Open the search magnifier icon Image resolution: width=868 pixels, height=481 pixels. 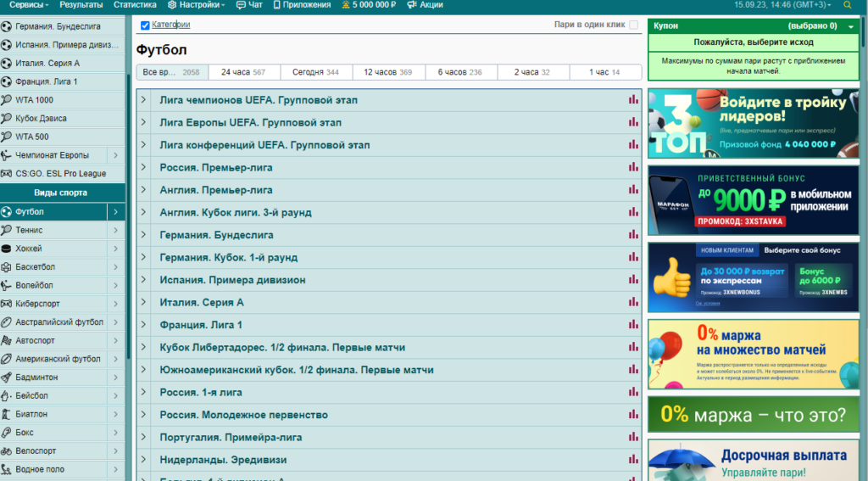click(847, 5)
